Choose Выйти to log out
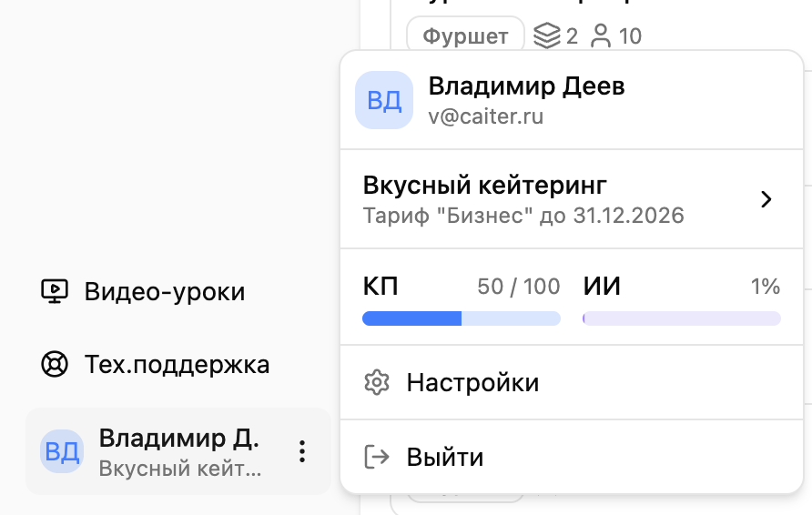The height and width of the screenshot is (515, 812). point(445,457)
